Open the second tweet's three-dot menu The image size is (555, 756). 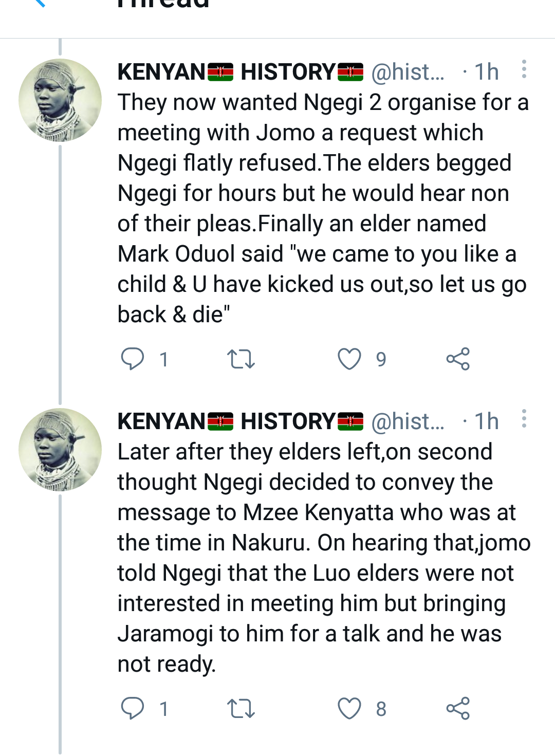(524, 419)
